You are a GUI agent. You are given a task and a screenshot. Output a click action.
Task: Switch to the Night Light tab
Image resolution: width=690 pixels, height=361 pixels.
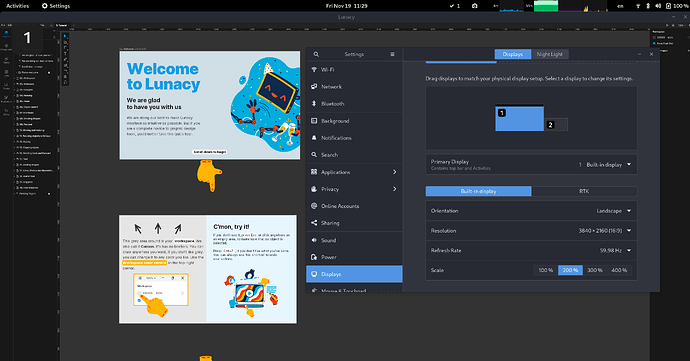coord(550,54)
